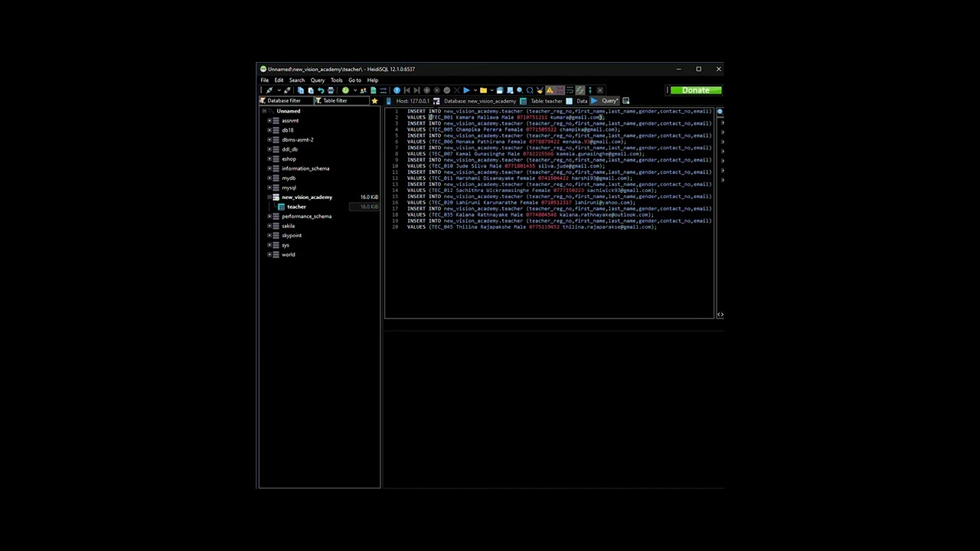Click the magnifier icon at editor top right

[720, 112]
